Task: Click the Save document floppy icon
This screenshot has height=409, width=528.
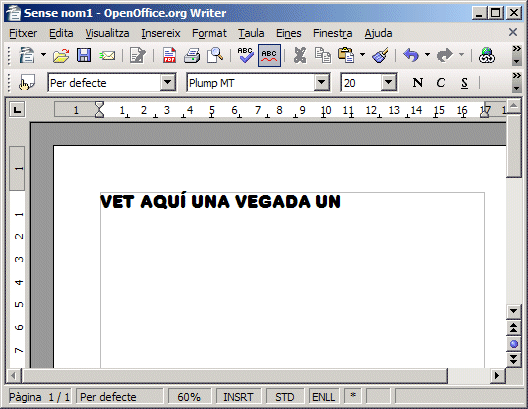Action: tap(84, 55)
